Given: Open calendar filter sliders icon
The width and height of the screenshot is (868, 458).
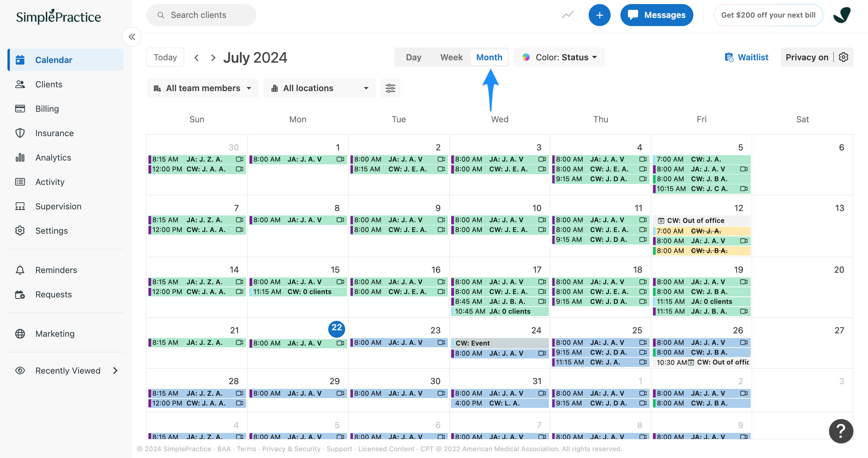Looking at the screenshot, I should point(390,88).
